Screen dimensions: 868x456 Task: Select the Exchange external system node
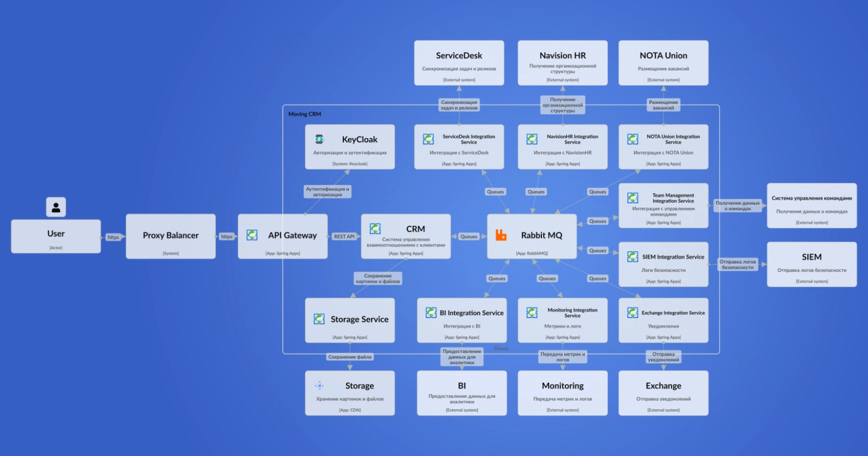pos(663,393)
